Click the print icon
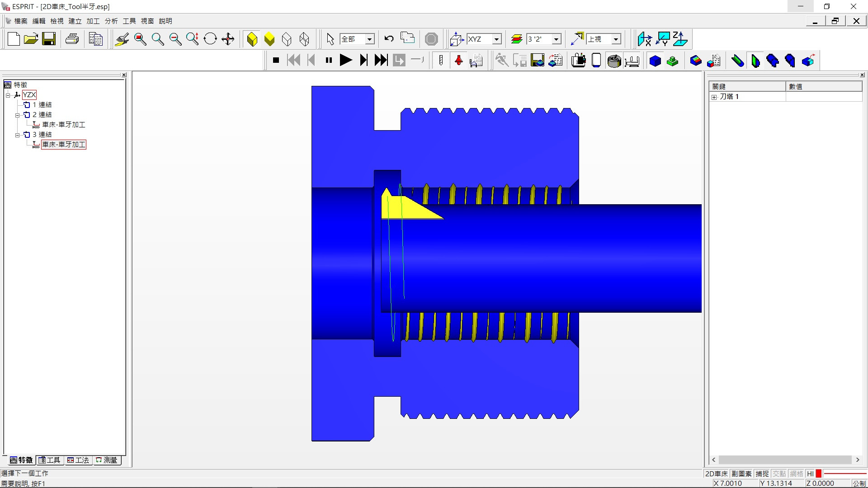Image resolution: width=868 pixels, height=488 pixels. tap(72, 39)
